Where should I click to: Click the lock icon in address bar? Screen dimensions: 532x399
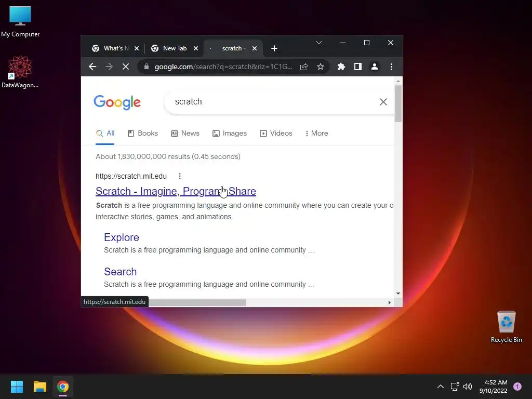click(147, 66)
